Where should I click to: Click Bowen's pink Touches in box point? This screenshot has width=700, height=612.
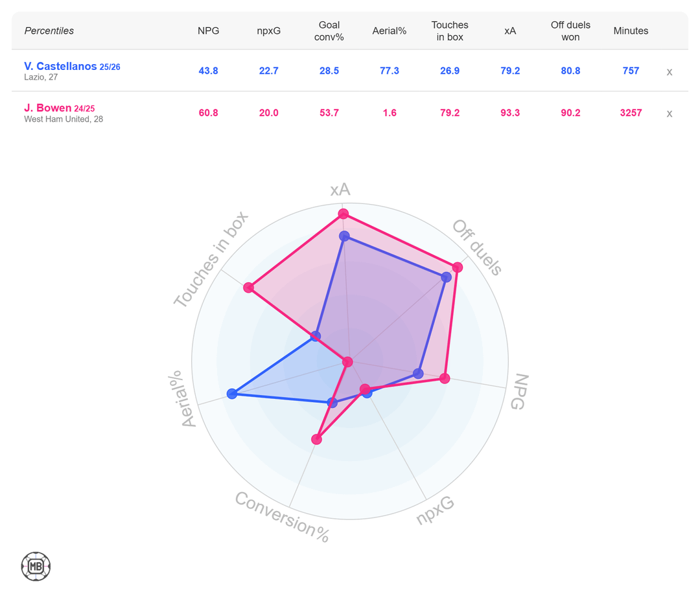249,288
